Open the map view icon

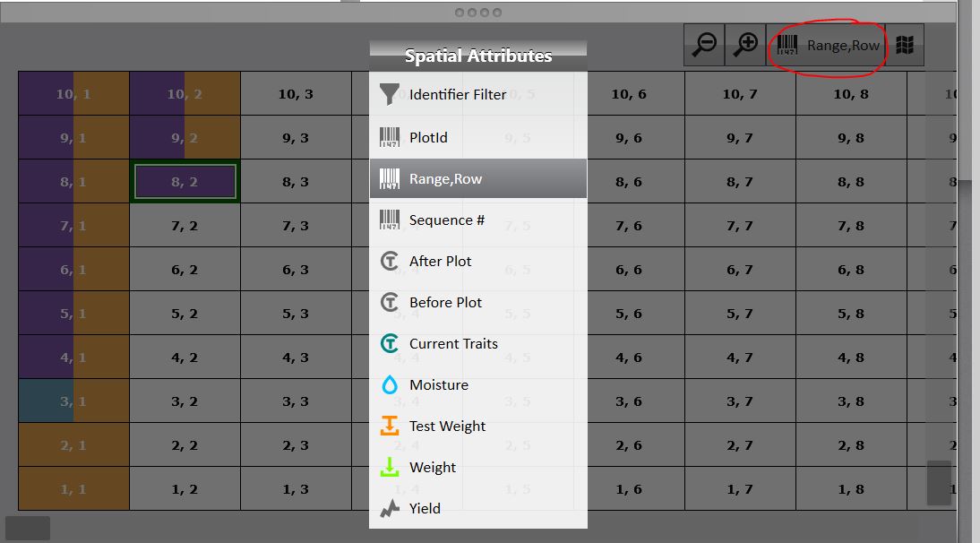[x=905, y=45]
